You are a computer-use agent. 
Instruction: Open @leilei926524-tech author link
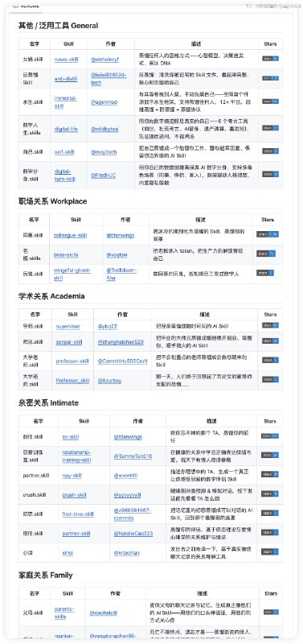(x=109, y=79)
